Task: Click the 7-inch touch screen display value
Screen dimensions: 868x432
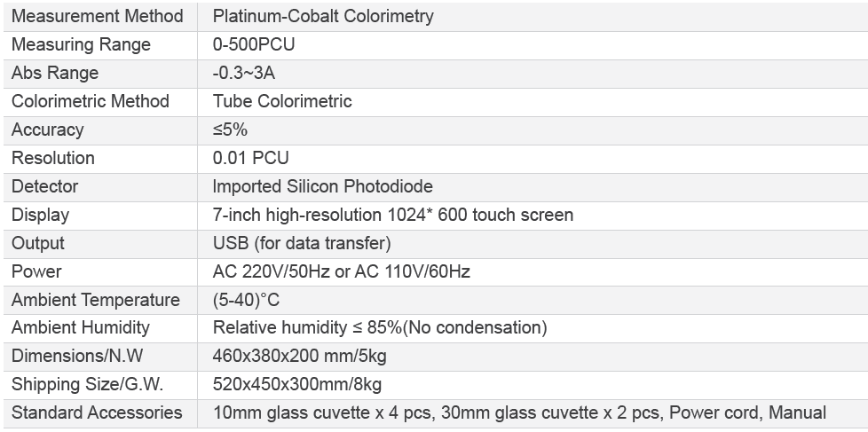Action: (x=393, y=215)
